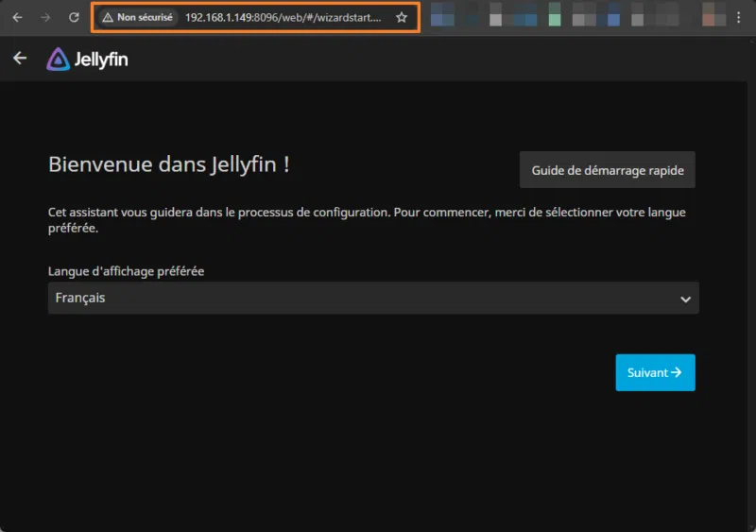Click the blue blurred extension icon
This screenshot has width=756, height=532.
coord(614,17)
